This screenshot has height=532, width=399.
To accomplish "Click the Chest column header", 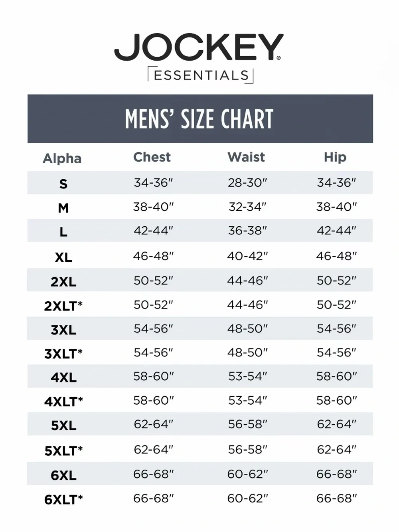I will (x=152, y=157).
